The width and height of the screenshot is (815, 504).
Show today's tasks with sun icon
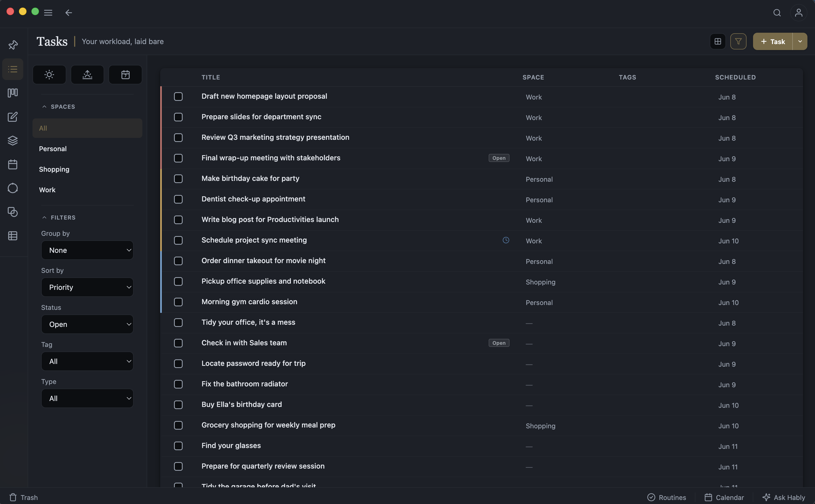[x=49, y=74]
